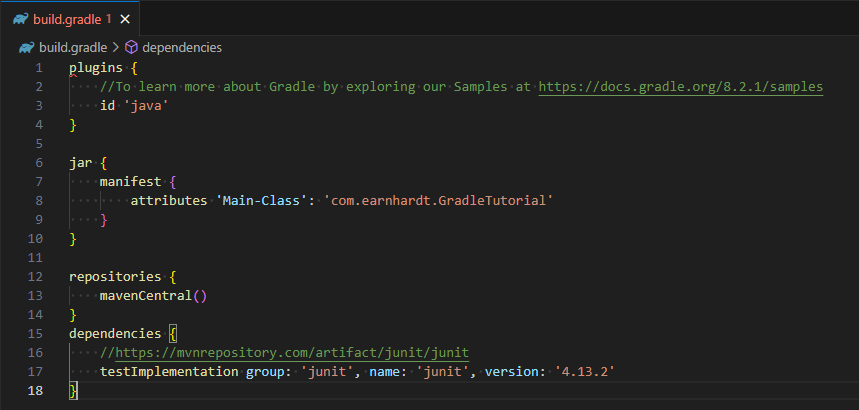Click the 'com.earnhardt.GradleTutorial' string value

[x=439, y=201]
